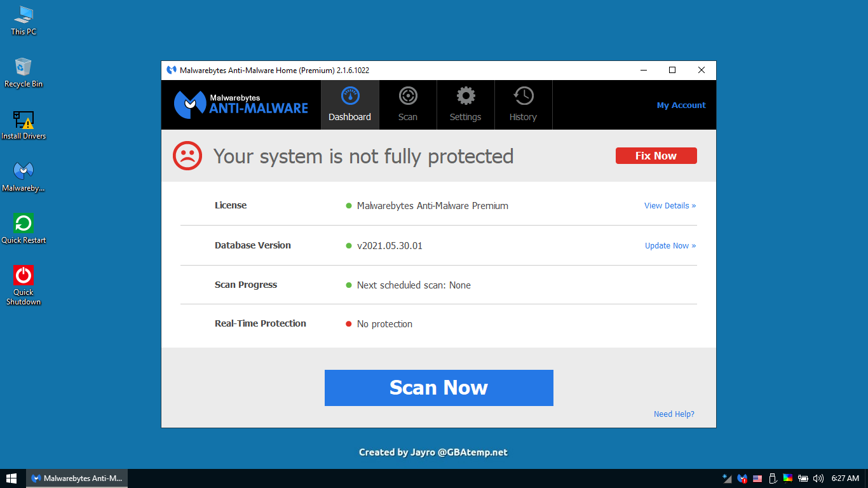Minimize the Malwarebytes window
This screenshot has width=868, height=488.
tap(644, 71)
